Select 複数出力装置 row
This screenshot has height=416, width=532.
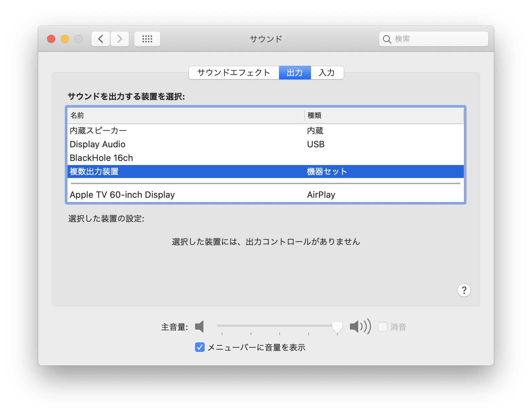(x=266, y=172)
